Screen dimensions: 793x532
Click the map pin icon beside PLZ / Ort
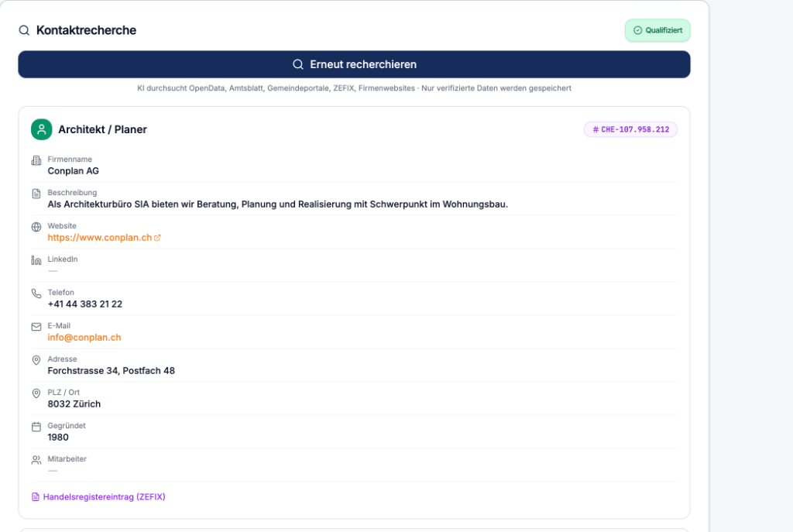[x=36, y=393]
